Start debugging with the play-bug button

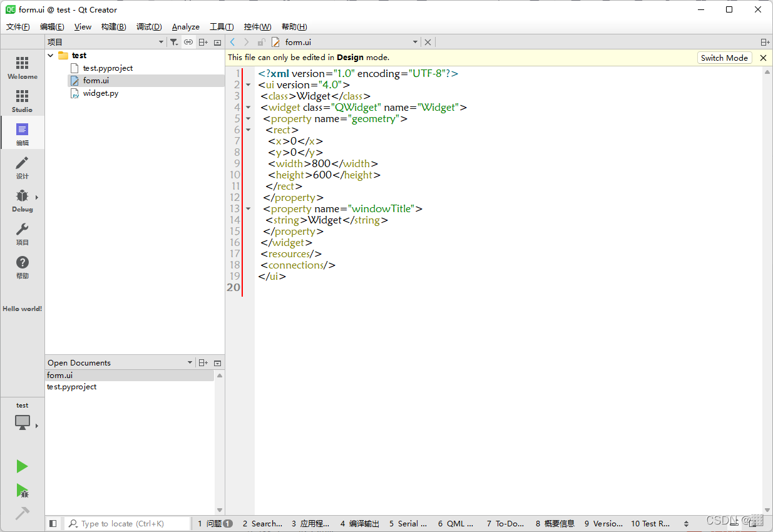coord(22,490)
